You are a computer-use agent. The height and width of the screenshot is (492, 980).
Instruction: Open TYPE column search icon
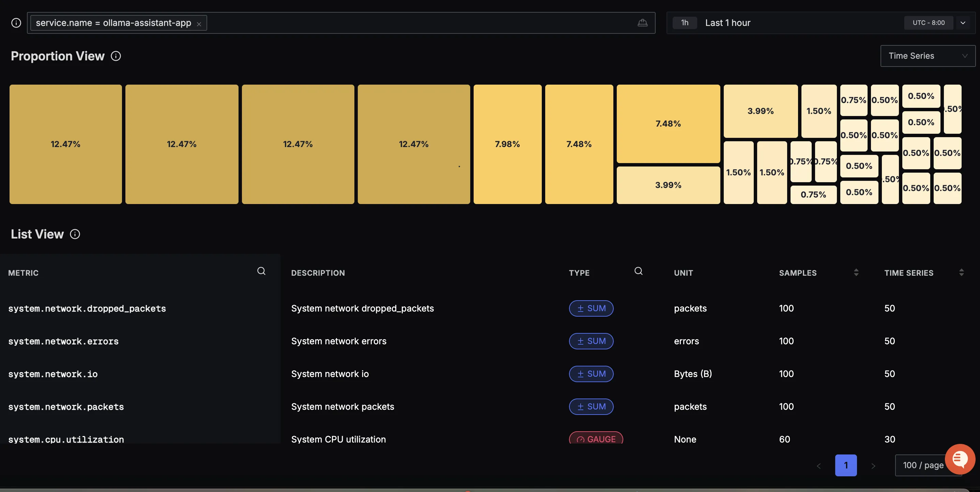tap(638, 271)
